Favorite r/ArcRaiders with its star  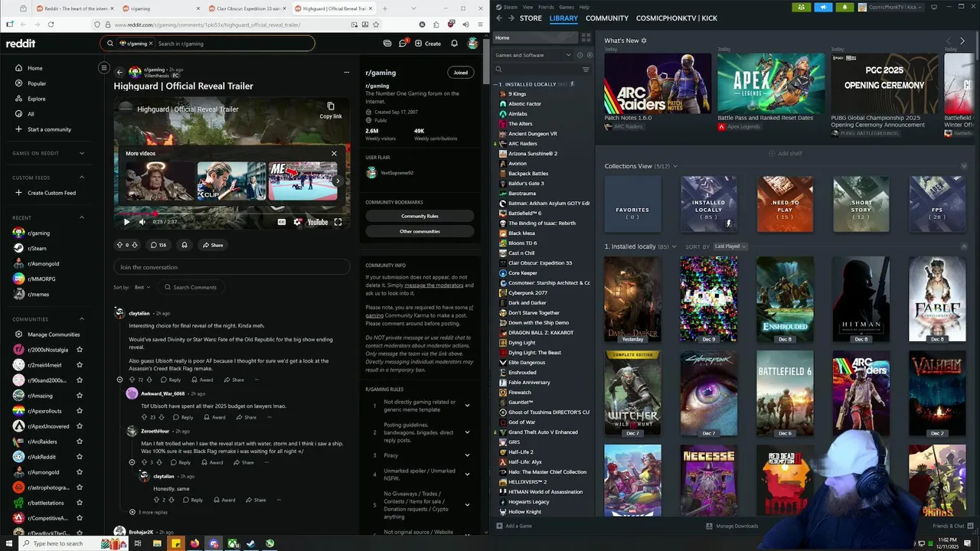click(x=80, y=442)
